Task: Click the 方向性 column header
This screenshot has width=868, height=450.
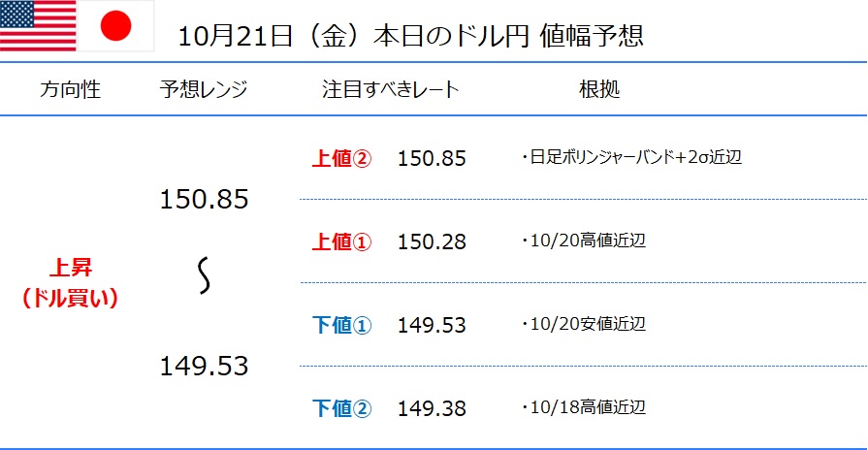Action: coord(70,89)
